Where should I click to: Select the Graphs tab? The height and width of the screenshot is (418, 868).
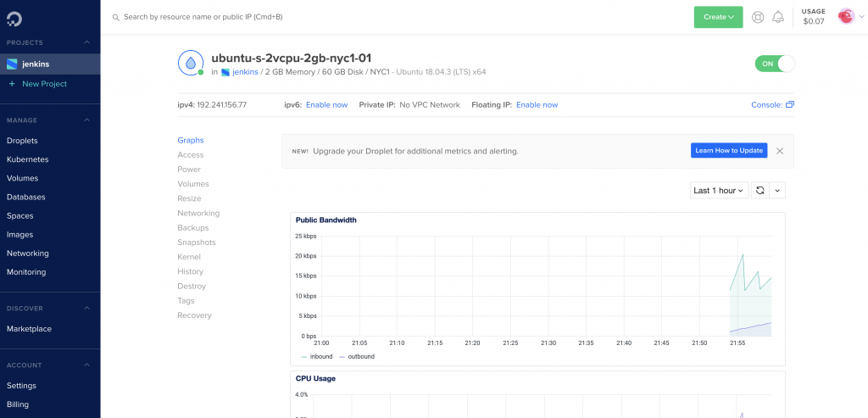(x=191, y=140)
